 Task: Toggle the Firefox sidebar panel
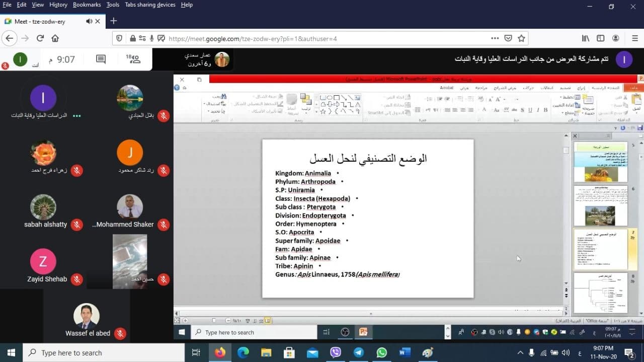(600, 38)
